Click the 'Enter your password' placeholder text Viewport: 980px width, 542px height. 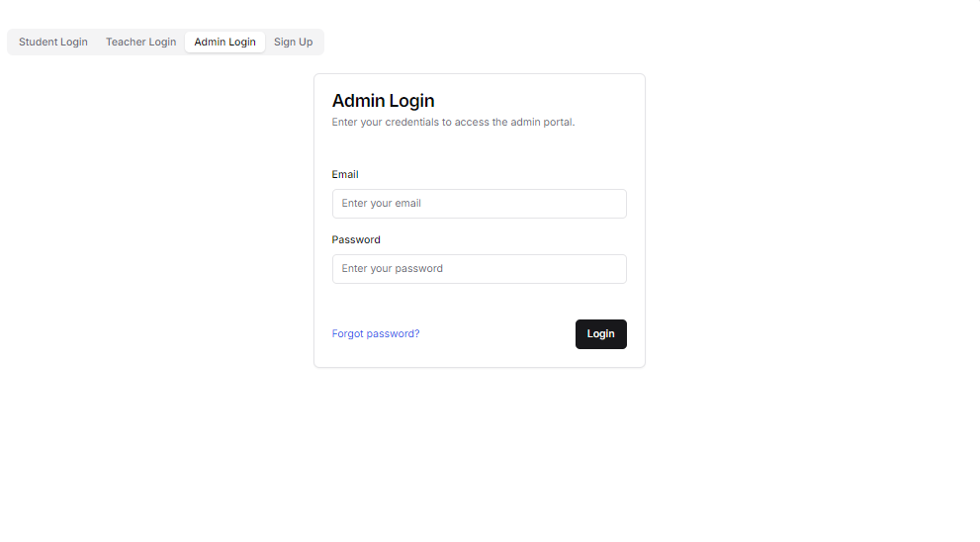click(x=392, y=268)
